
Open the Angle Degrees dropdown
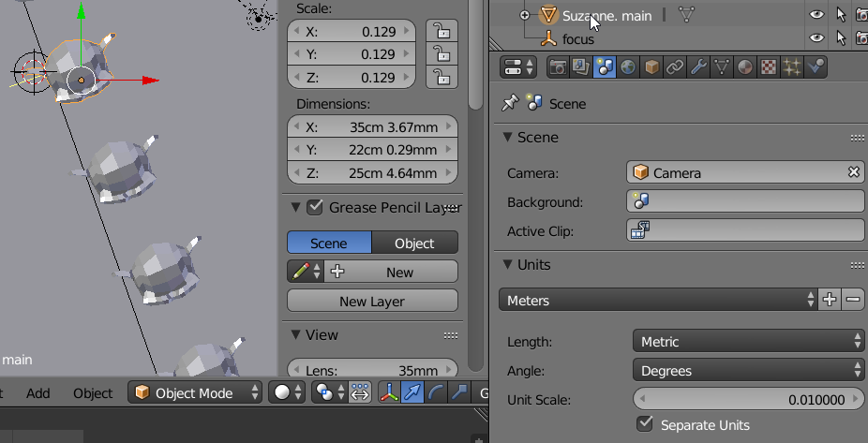(x=748, y=371)
